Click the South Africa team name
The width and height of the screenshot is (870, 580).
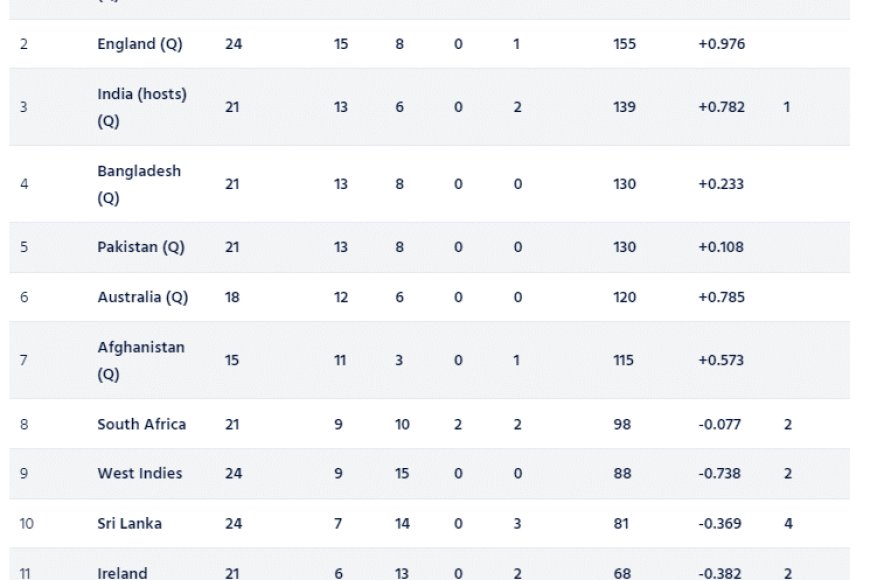coord(141,425)
